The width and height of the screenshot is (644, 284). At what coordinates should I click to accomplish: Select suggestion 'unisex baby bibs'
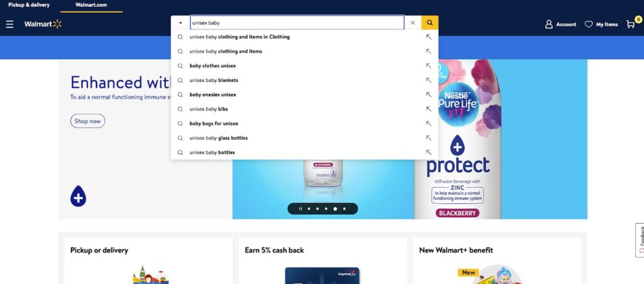(x=304, y=109)
